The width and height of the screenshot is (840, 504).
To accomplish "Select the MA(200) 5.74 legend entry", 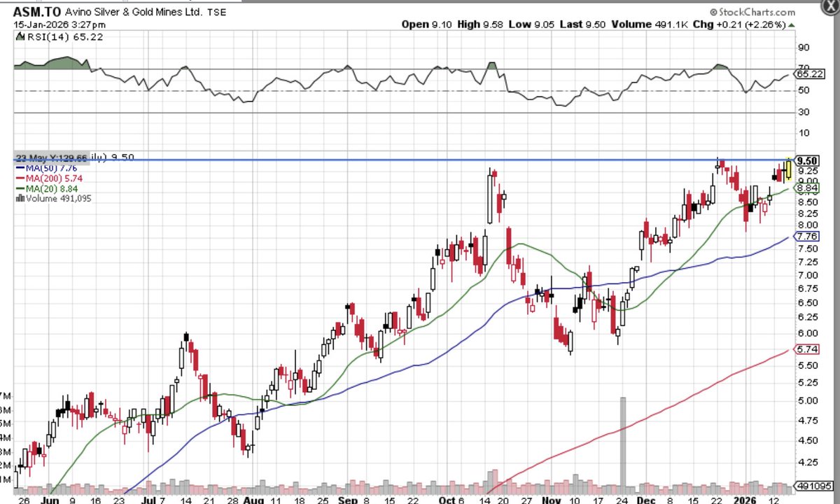I will point(48,178).
